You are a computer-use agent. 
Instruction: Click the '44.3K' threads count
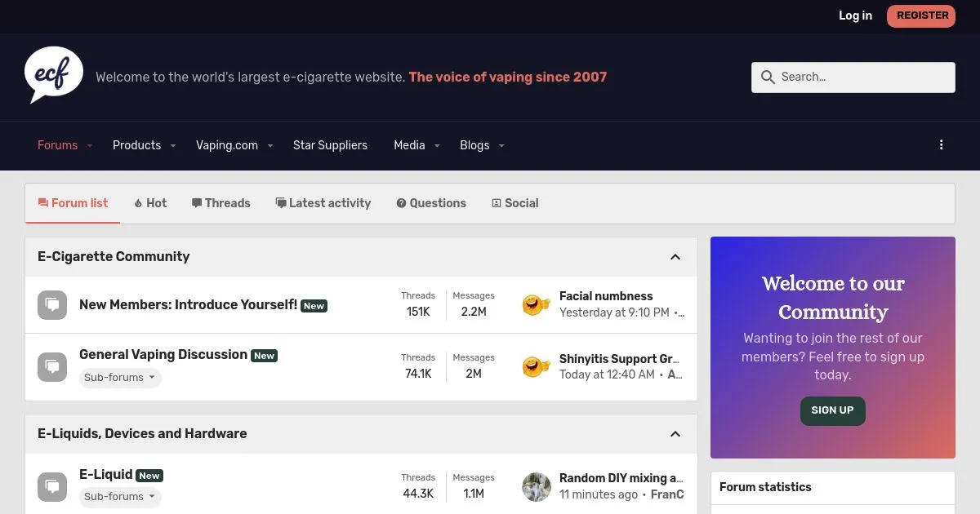(x=418, y=494)
